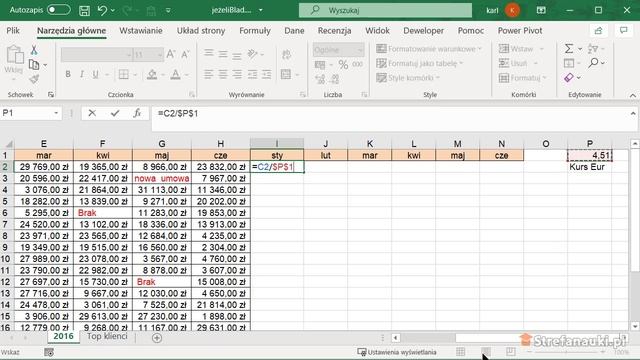Click the Increase Font Size icon

pos(171,54)
